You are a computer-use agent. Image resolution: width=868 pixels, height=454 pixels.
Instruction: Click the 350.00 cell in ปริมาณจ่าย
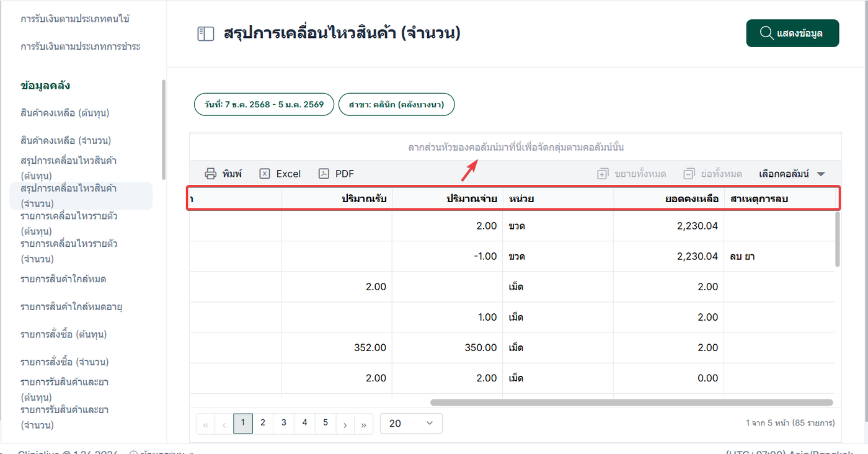[448, 348]
